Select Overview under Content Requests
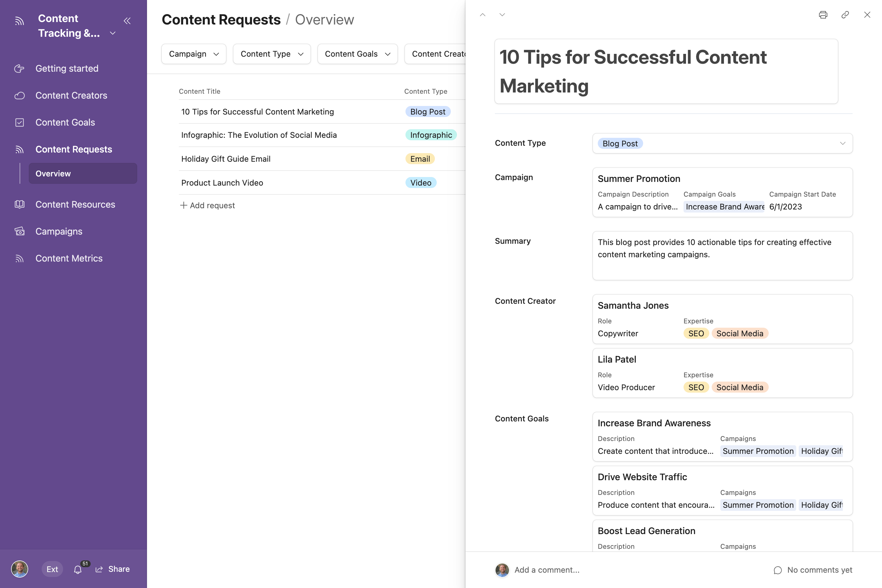 (53, 173)
